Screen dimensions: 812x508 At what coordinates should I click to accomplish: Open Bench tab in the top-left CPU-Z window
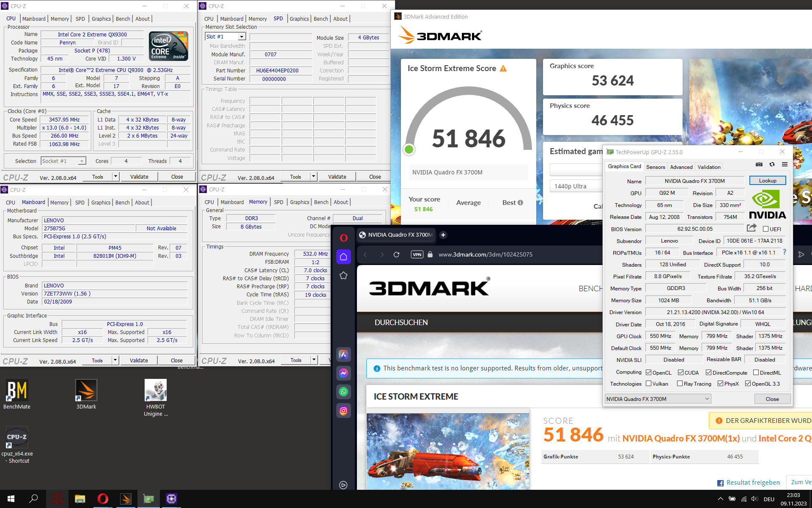(x=123, y=19)
